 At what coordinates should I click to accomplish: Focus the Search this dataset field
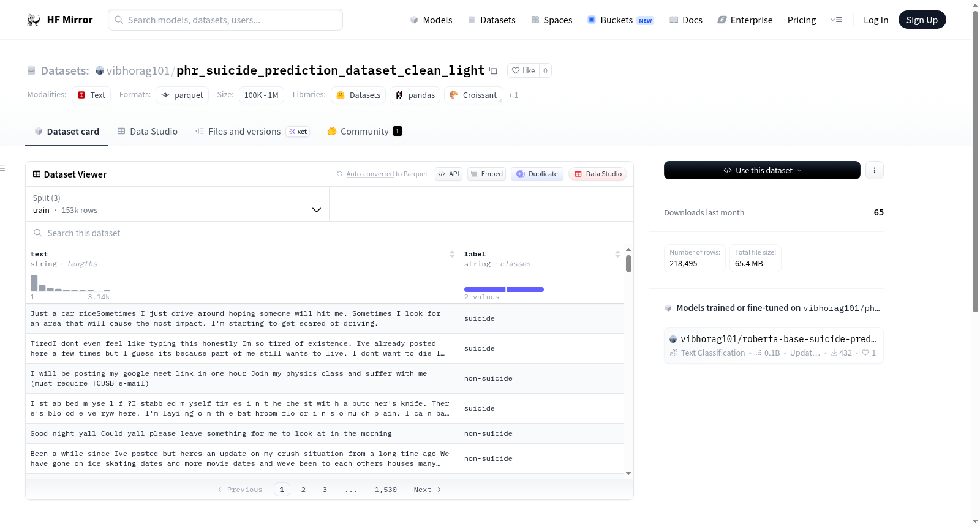coord(330,233)
